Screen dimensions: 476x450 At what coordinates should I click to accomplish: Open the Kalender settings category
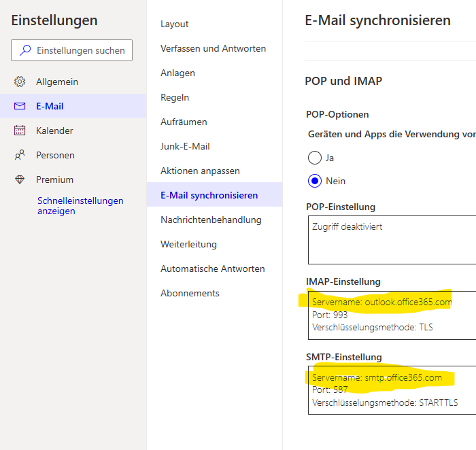[x=73, y=131]
